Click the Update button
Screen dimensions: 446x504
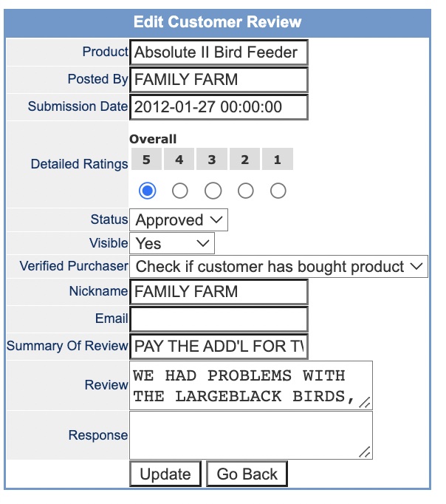(165, 474)
